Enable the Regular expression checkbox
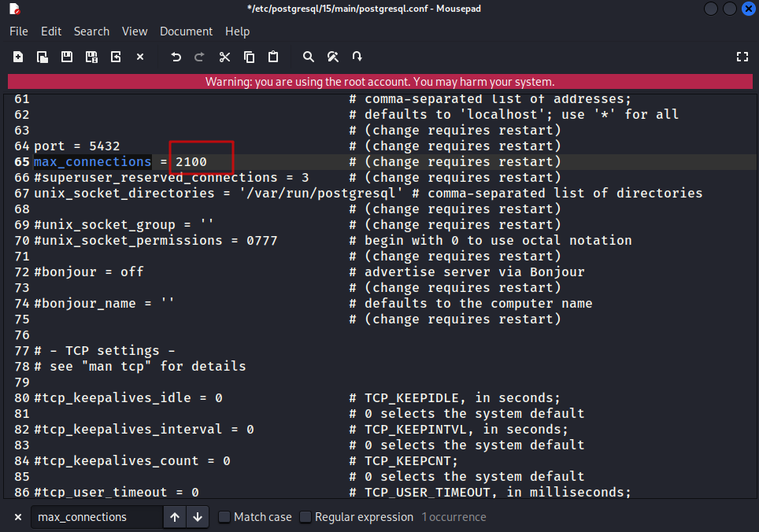759x532 pixels. point(305,517)
